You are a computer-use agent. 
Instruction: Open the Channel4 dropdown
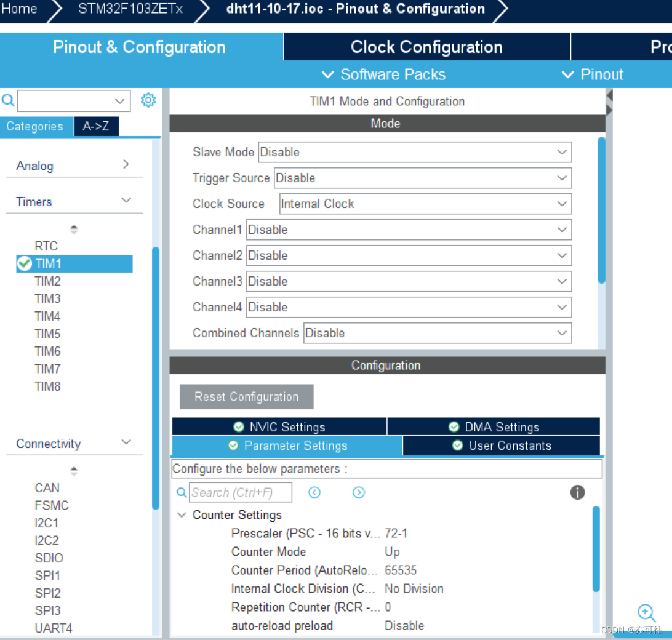409,307
